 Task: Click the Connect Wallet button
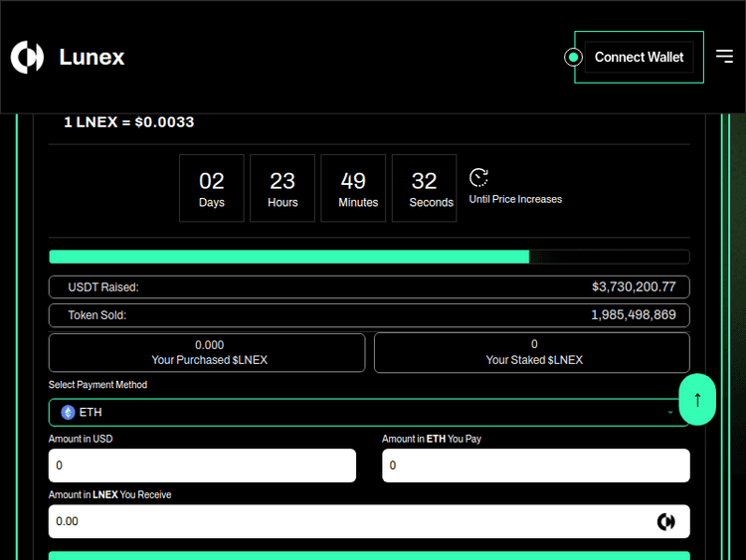tap(639, 57)
